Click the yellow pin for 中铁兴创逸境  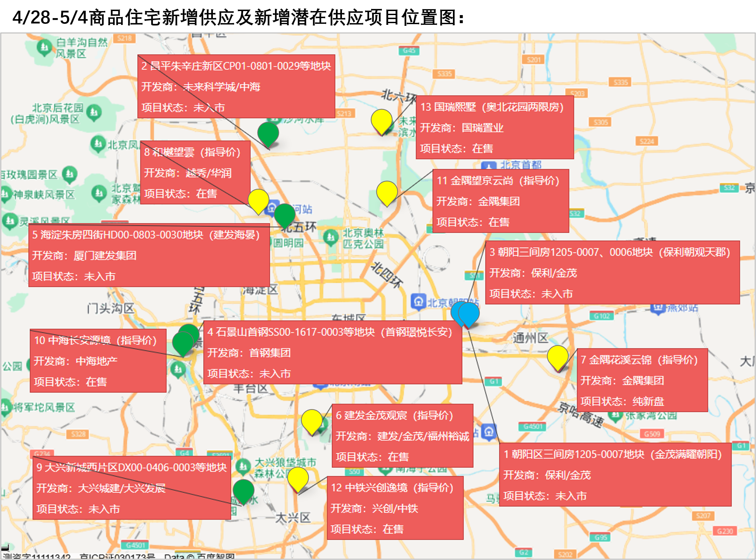298,480
